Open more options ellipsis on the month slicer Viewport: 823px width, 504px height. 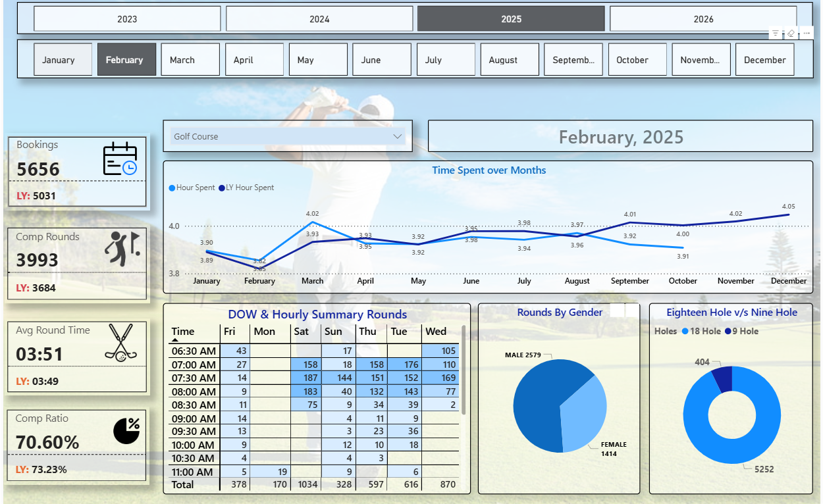coord(807,33)
